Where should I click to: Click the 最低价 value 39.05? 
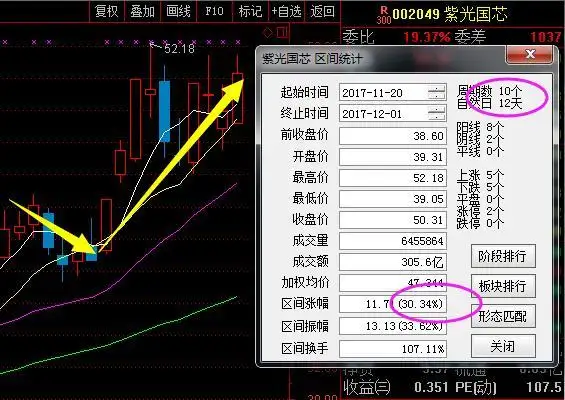tap(393, 199)
